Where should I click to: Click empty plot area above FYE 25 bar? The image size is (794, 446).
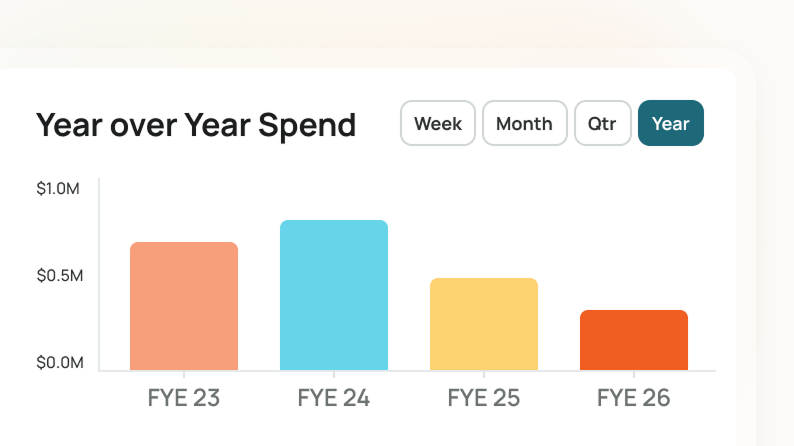click(484, 230)
